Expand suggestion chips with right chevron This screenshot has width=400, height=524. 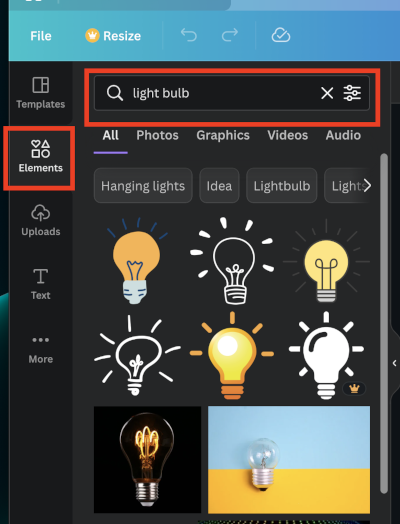[367, 185]
